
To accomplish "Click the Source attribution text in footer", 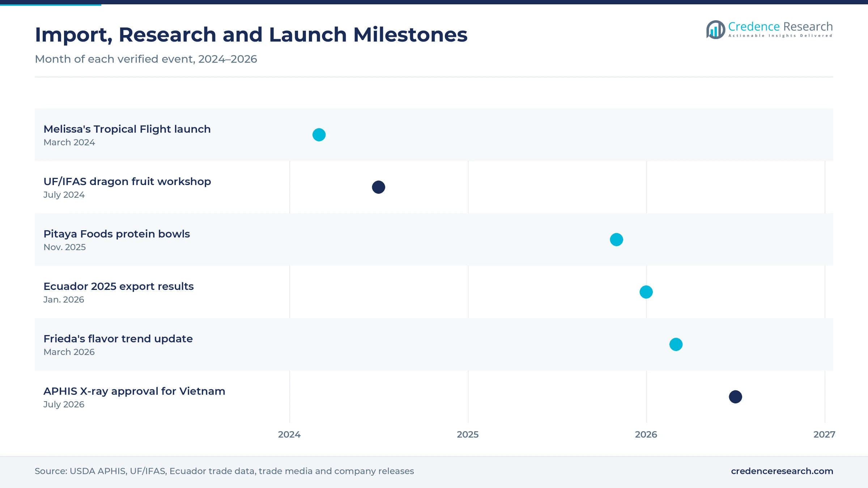I will pyautogui.click(x=224, y=471).
